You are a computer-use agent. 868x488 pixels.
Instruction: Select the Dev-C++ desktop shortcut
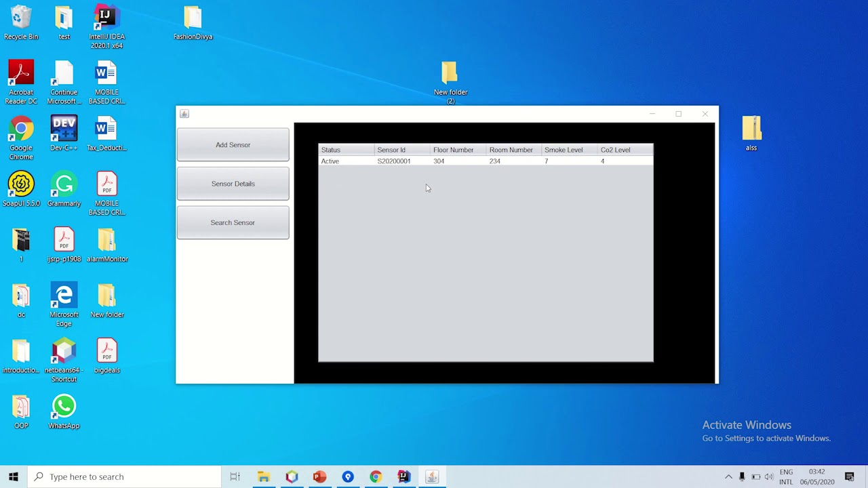64,134
